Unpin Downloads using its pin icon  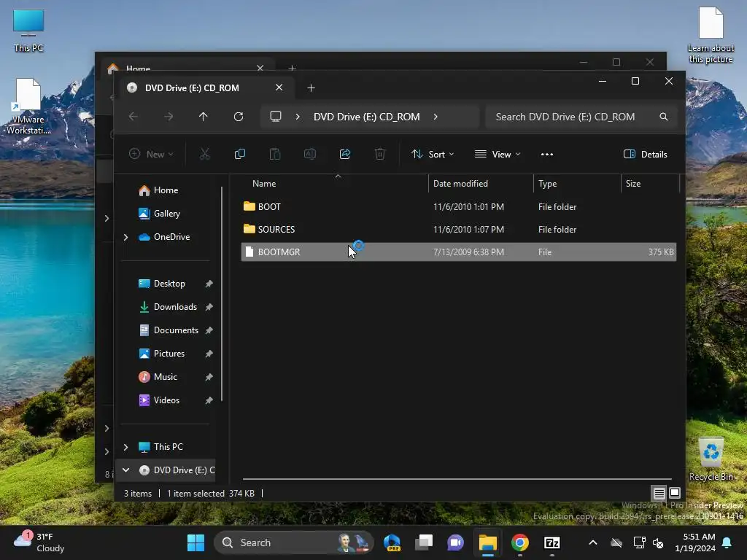(209, 307)
